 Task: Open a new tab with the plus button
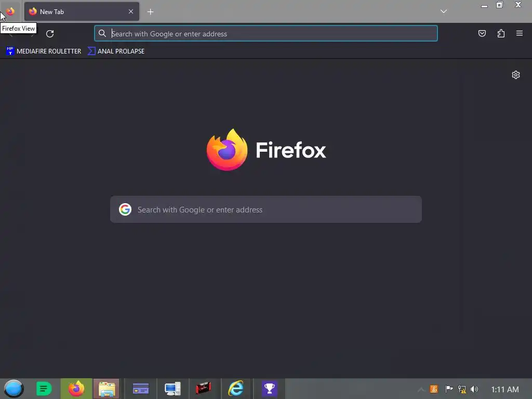pos(150,12)
